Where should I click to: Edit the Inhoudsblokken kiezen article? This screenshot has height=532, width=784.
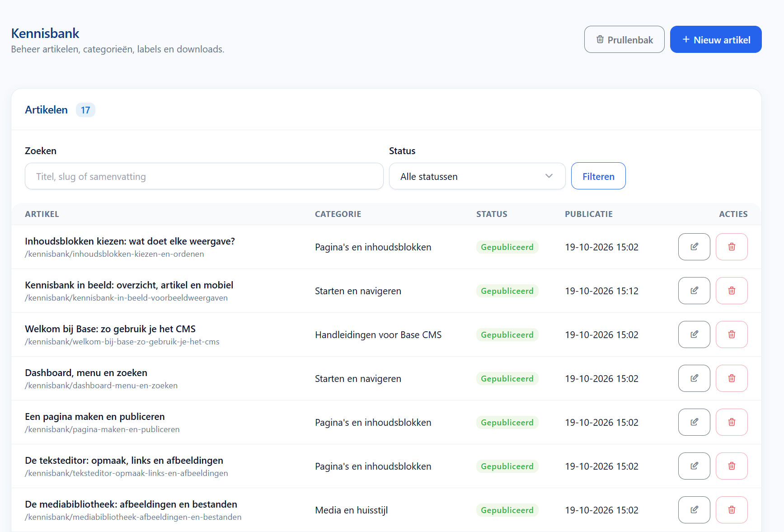point(694,247)
